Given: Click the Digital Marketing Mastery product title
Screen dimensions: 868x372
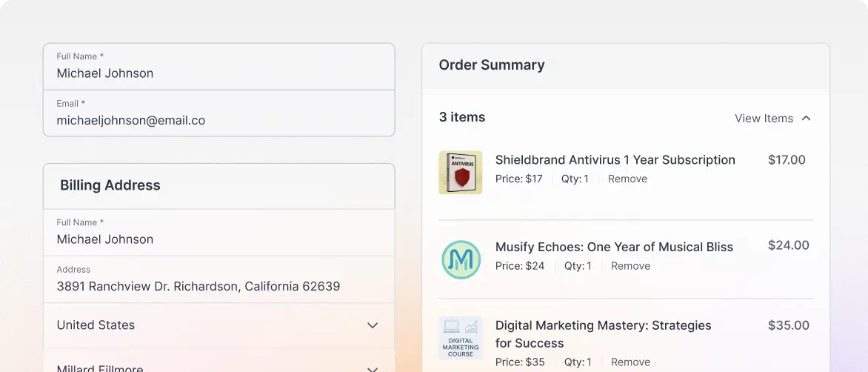Looking at the screenshot, I should pyautogui.click(x=604, y=333).
